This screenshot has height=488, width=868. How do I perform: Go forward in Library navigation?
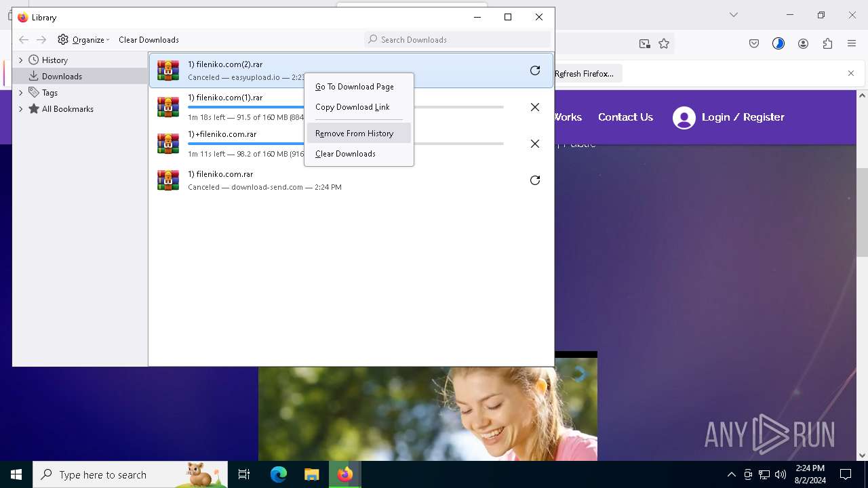point(41,40)
